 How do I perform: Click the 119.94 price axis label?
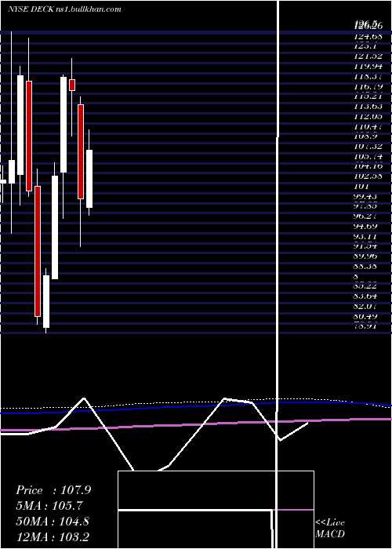[x=368, y=67]
